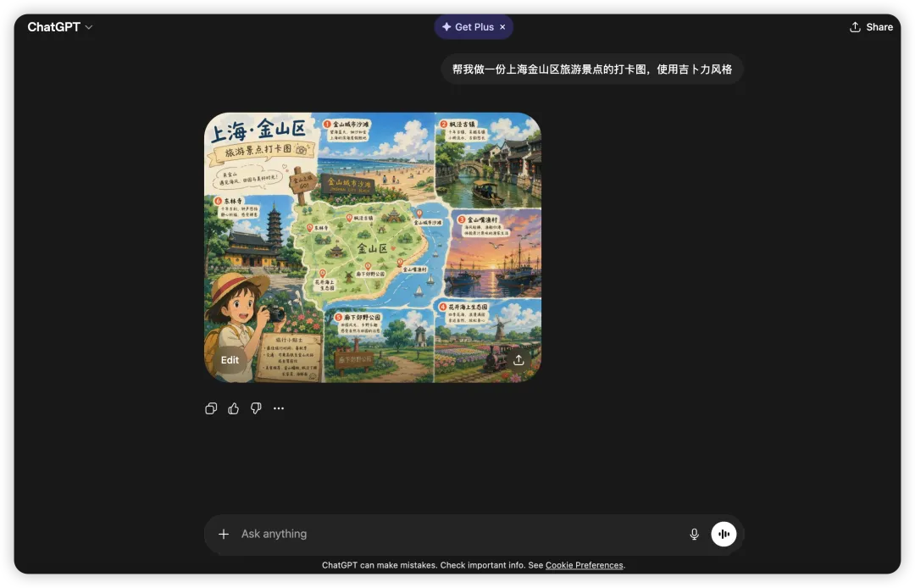Screen dimensions: 915x588
Task: Open the Cookie Preferences link
Action: 584,565
